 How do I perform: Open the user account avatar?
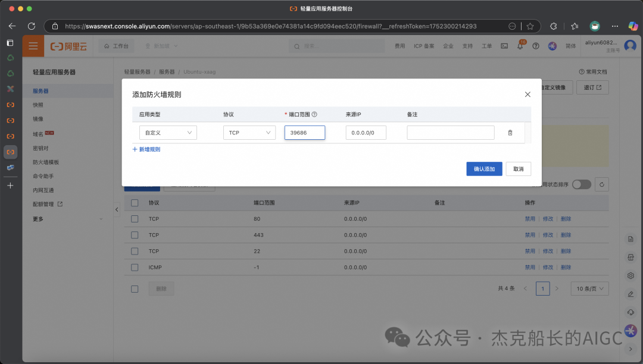tap(630, 45)
